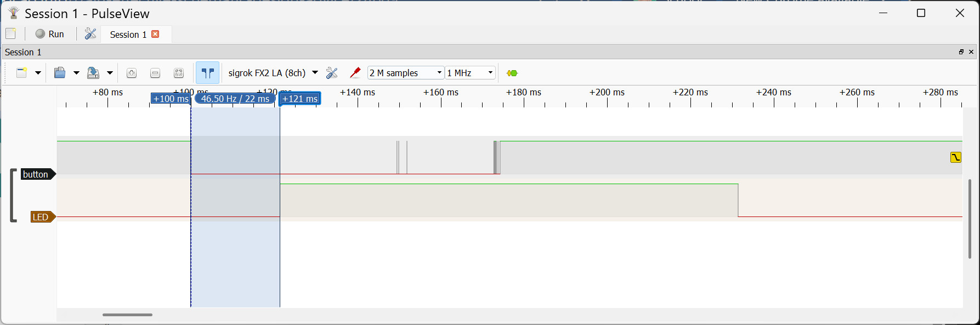Add protocol decoder via green icon
The width and height of the screenshot is (980, 325).
tap(512, 73)
